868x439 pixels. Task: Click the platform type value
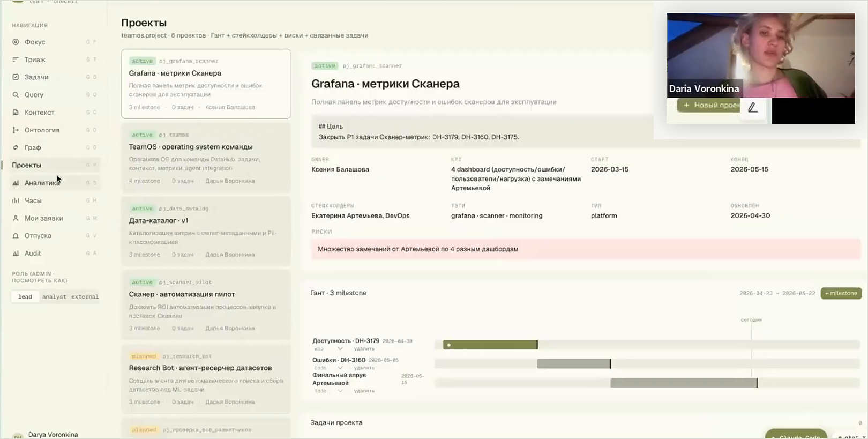tap(604, 216)
